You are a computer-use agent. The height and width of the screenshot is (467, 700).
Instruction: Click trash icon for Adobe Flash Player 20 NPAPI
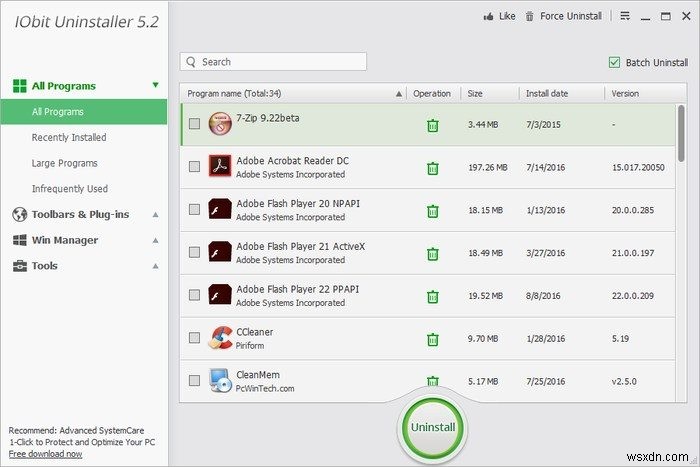point(433,211)
